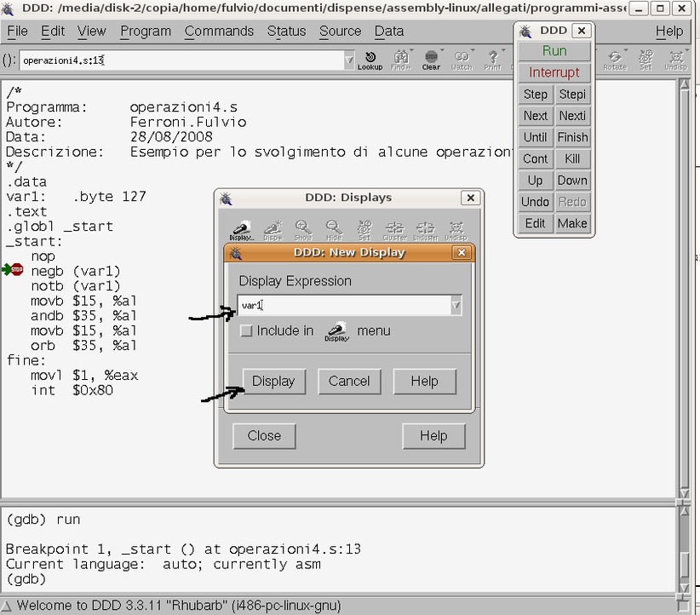Click the Step button in the command tool
Image resolution: width=700 pixels, height=615 pixels.
(x=536, y=95)
